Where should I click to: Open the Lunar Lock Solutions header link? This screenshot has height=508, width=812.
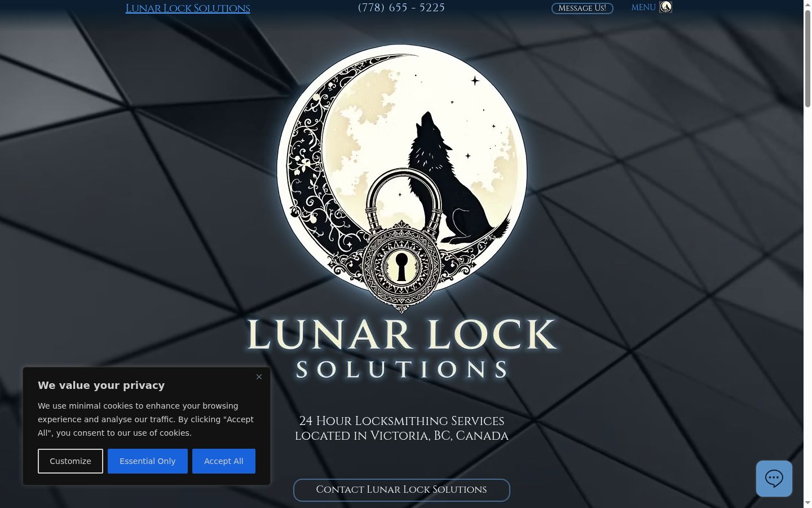[x=188, y=8]
